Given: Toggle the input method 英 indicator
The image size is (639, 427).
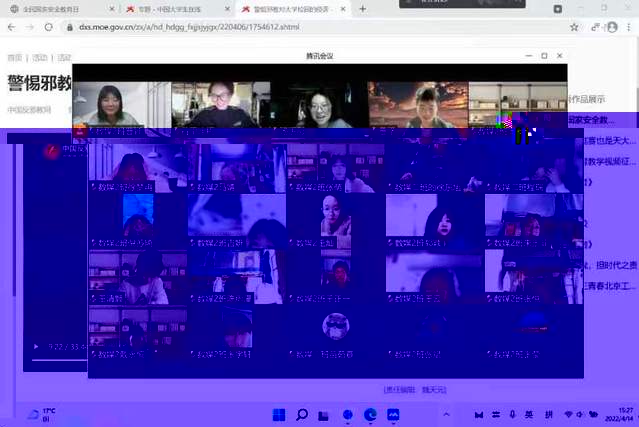Looking at the screenshot, I should point(529,414).
